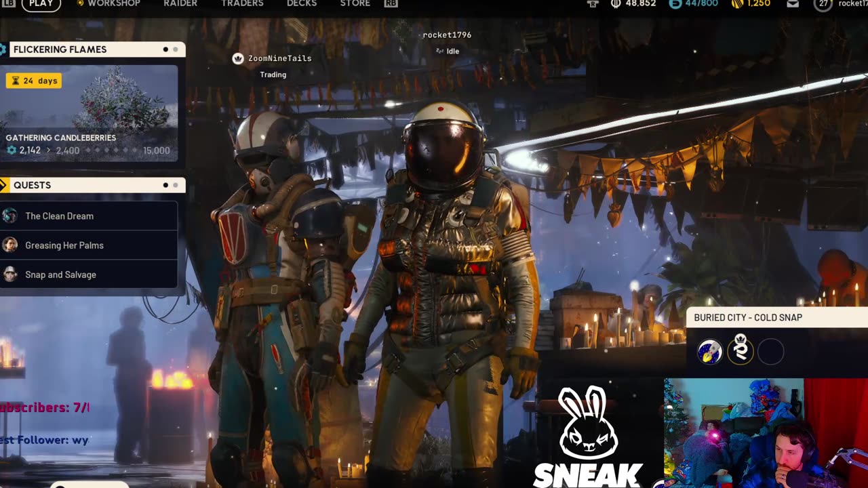Click the RB bumper icon
The image size is (868, 488).
tap(391, 3)
